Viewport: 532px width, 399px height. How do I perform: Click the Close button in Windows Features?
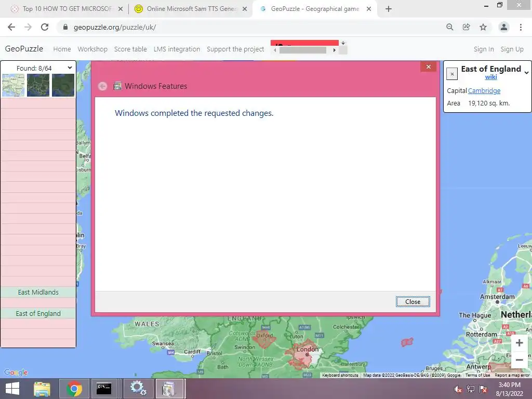coord(413,302)
